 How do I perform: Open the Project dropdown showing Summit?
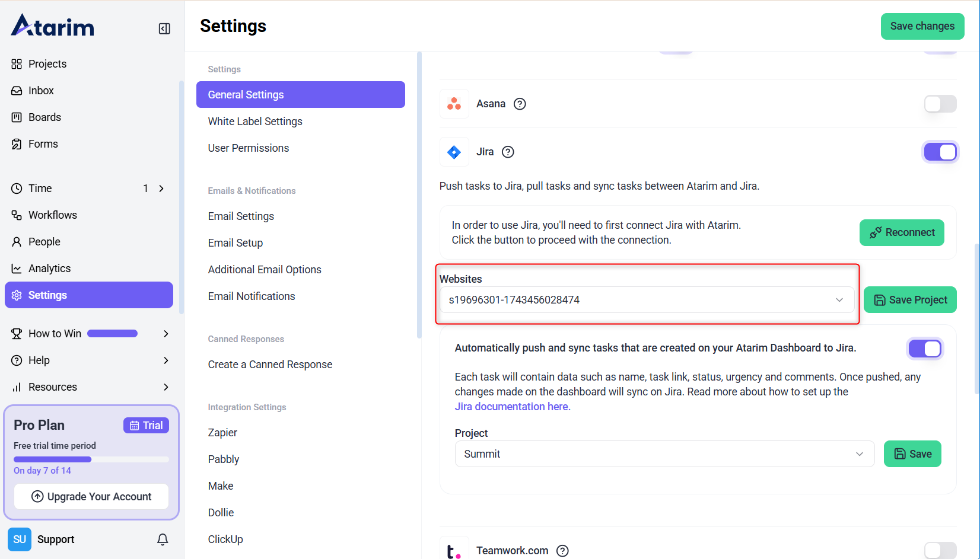point(664,454)
